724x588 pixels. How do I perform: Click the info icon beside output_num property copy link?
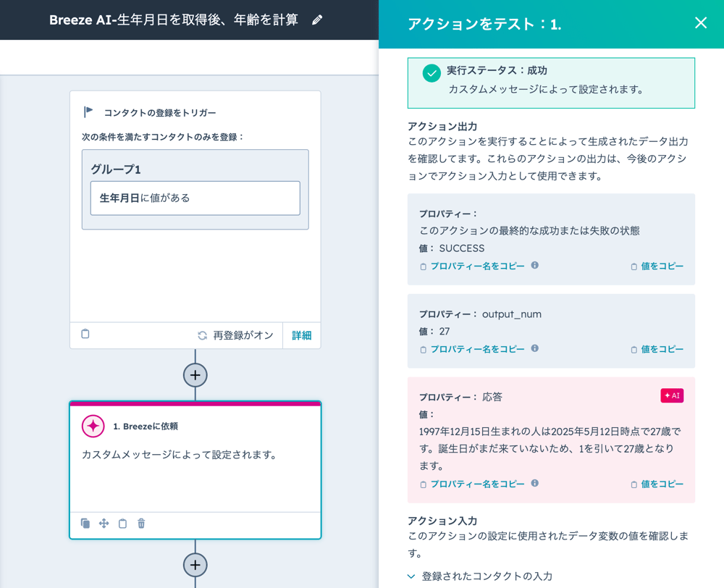(534, 348)
